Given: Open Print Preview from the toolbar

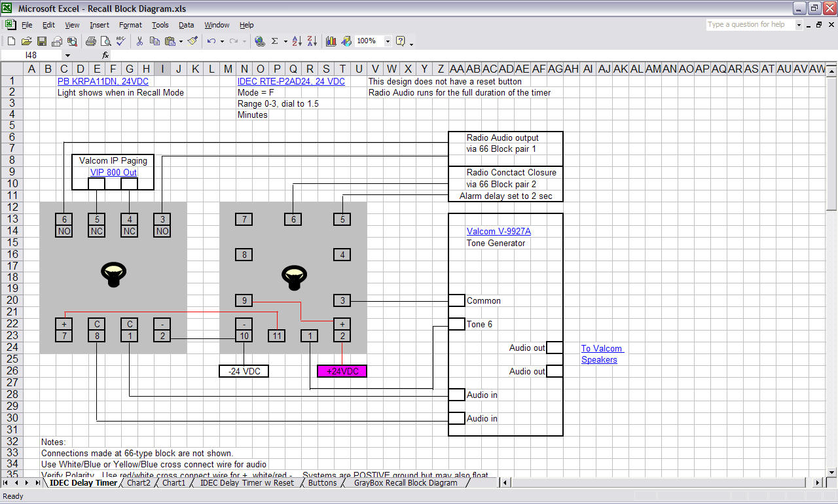Looking at the screenshot, I should [106, 41].
